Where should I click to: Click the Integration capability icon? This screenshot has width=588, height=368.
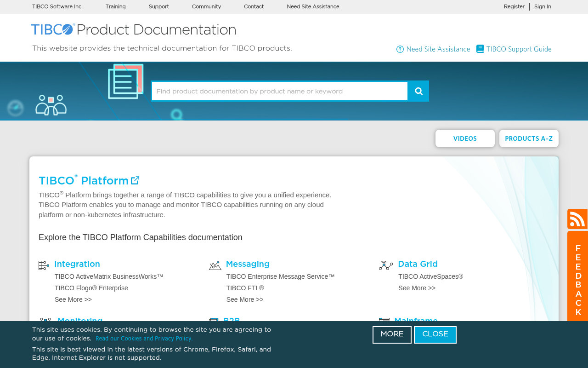point(43,264)
